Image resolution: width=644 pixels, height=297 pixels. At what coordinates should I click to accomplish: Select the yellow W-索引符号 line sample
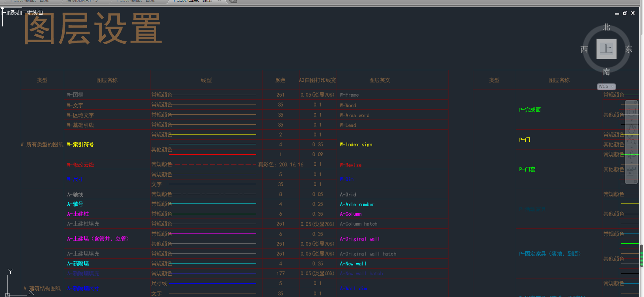213,134
